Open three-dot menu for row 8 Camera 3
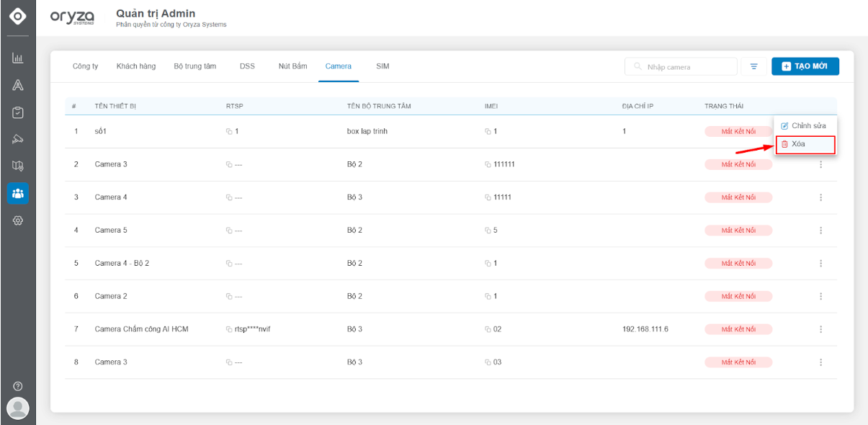The height and width of the screenshot is (425, 868). (x=820, y=362)
